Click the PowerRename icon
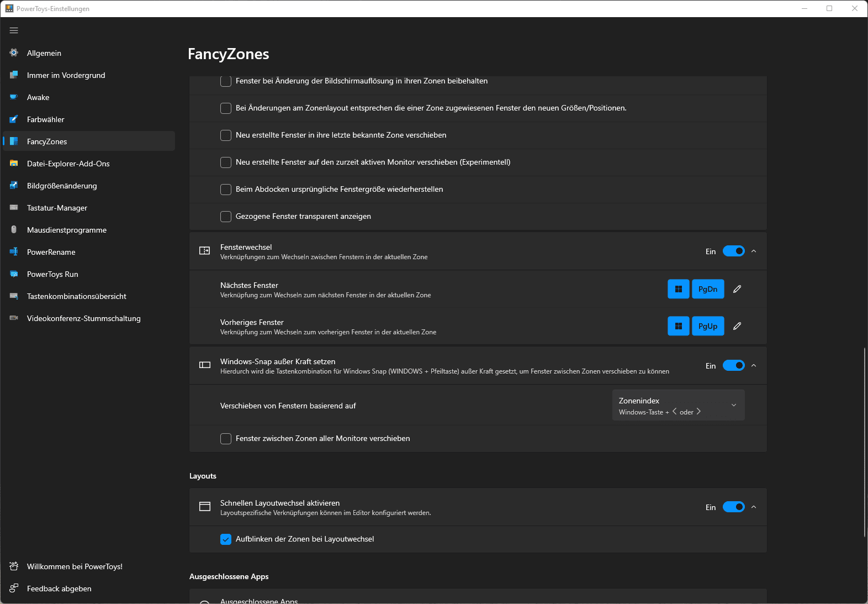 [14, 251]
